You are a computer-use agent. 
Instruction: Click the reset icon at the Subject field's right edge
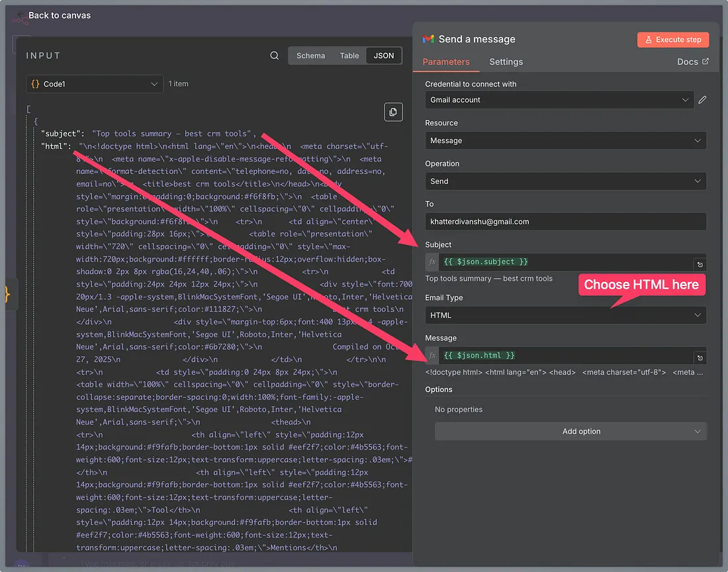(700, 265)
